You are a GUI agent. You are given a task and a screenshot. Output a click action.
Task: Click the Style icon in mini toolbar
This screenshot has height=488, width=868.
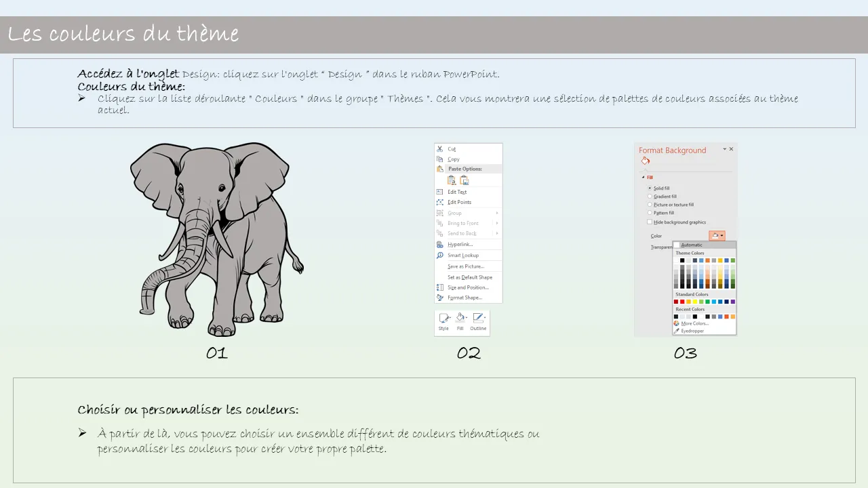coord(443,318)
